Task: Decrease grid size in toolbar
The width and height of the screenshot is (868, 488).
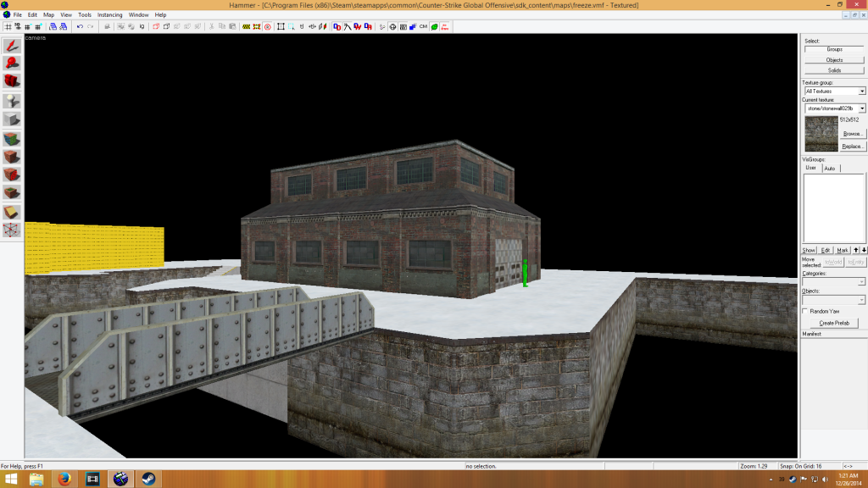Action: [28, 26]
